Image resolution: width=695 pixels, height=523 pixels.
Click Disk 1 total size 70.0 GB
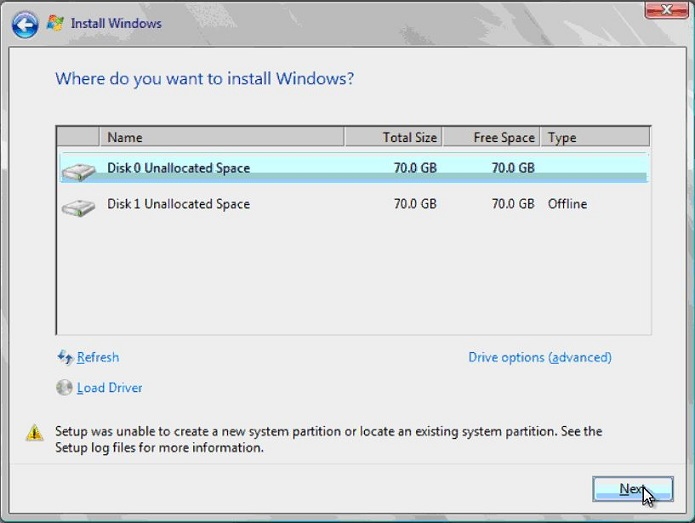pos(415,204)
